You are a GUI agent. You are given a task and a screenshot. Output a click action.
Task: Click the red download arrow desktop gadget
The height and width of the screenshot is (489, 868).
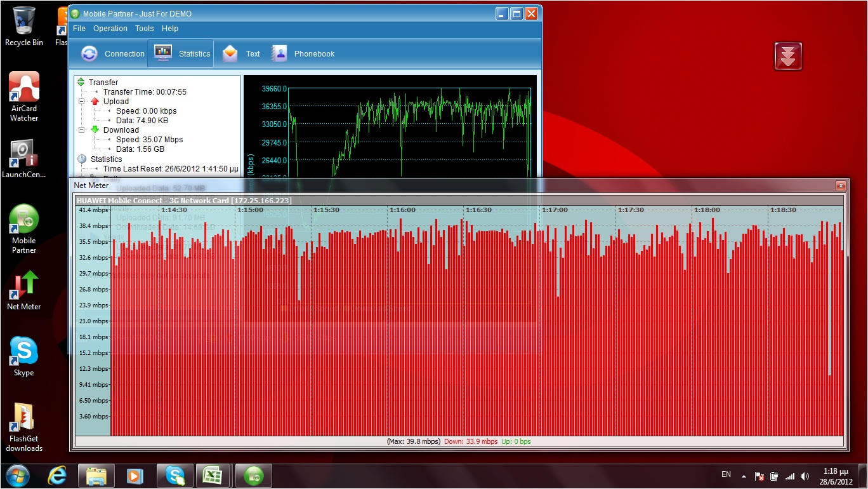pos(788,57)
